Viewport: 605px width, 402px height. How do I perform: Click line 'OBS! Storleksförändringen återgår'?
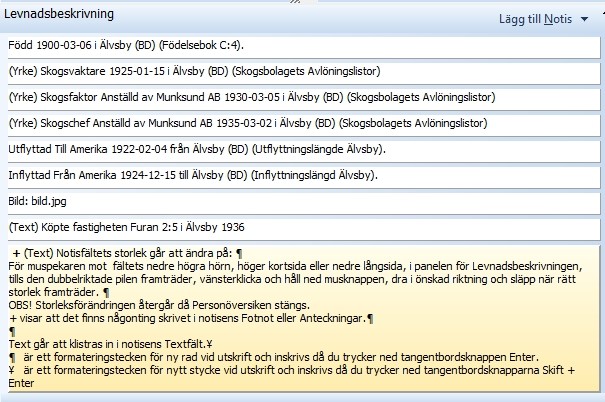159,305
